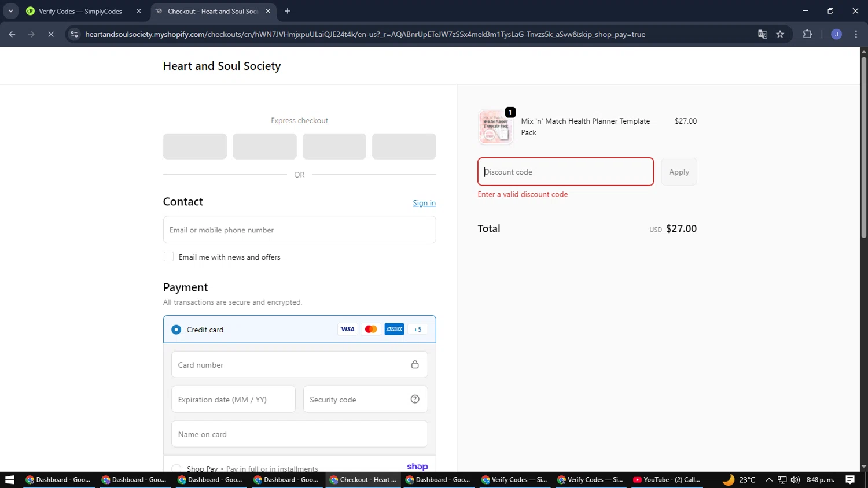The width and height of the screenshot is (868, 488).
Task: Switch to Verify Codes — SimplyCodes tab
Action: (80, 11)
